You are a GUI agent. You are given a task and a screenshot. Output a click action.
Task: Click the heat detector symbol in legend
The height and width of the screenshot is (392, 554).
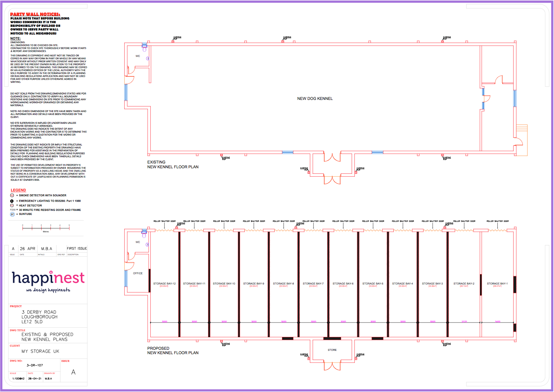pos(12,205)
